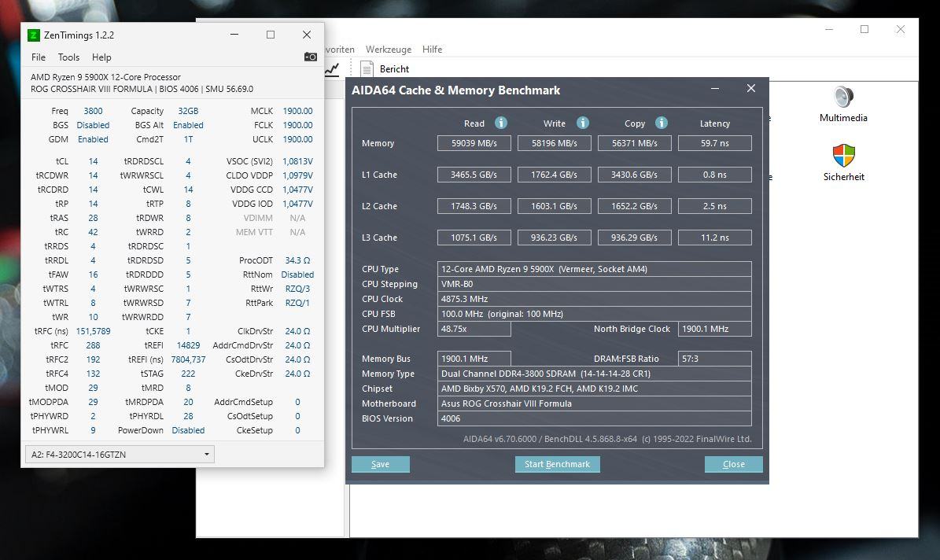Minimize the AIDA64 Cache & Memory Benchmark dialog
Screen dimensions: 940x560
click(x=714, y=89)
